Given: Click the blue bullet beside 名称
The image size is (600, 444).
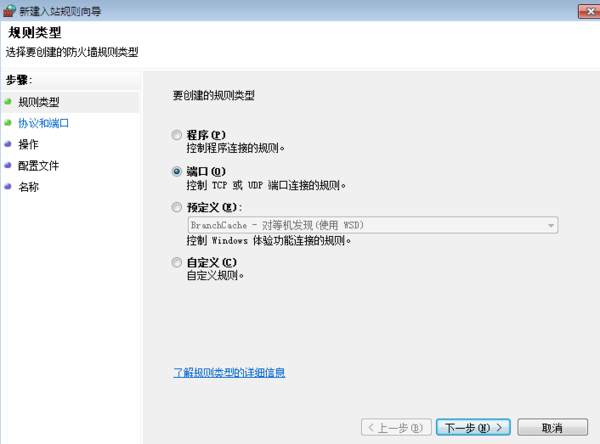Looking at the screenshot, I should (x=8, y=187).
